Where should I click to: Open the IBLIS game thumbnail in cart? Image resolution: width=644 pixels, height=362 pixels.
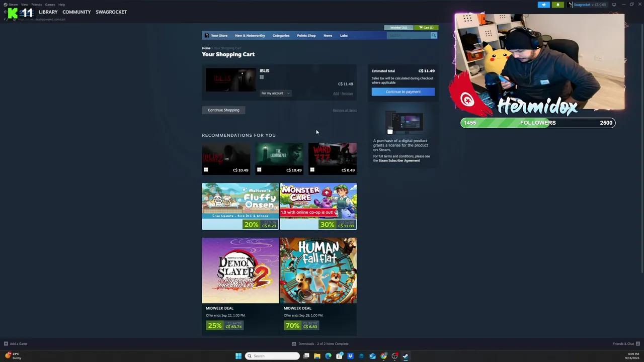[x=230, y=79]
